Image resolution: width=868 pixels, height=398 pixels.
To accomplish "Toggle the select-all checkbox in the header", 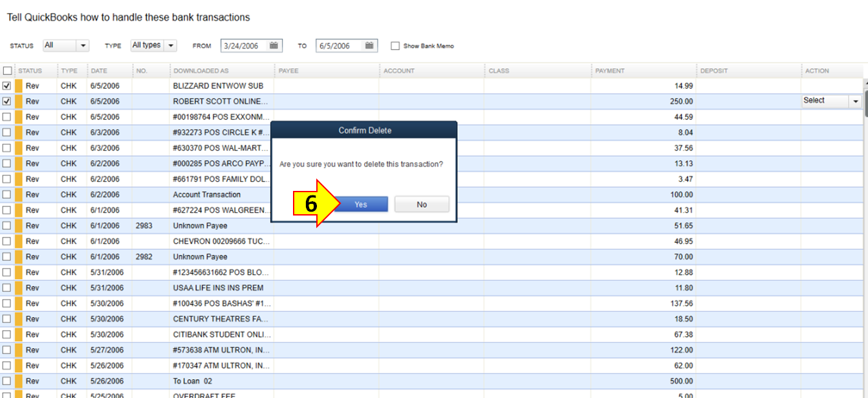I will click(7, 70).
